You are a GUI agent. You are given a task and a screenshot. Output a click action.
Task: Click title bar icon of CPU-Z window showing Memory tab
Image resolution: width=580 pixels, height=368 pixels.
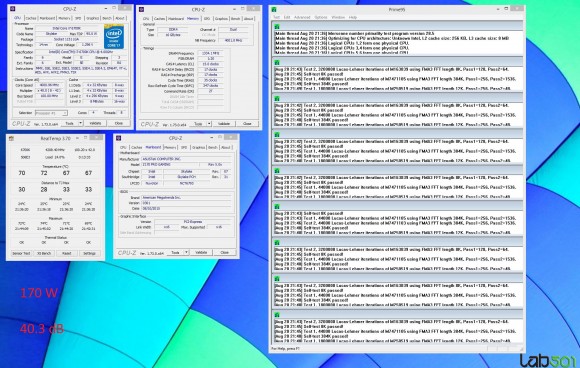(x=141, y=10)
